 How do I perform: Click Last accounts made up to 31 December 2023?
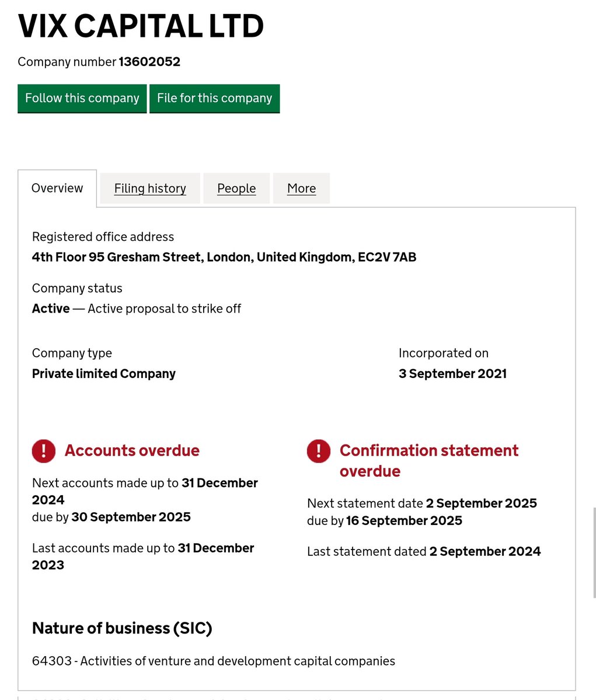[x=143, y=556]
